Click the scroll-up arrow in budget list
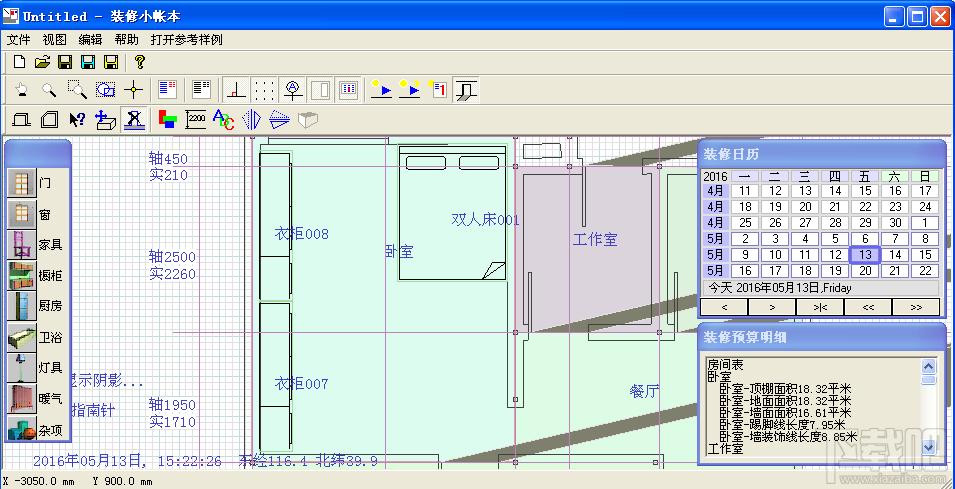The image size is (955, 489). tap(928, 366)
